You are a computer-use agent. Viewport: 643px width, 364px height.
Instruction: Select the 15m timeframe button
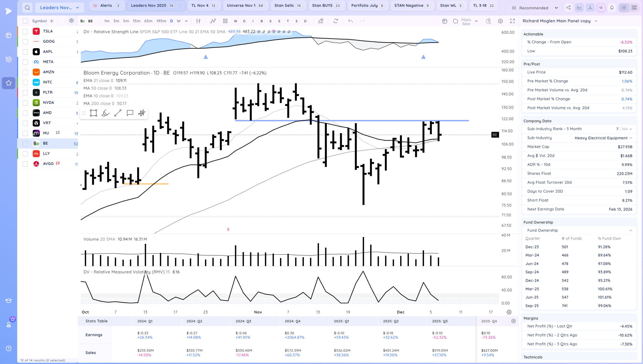tap(136, 21)
